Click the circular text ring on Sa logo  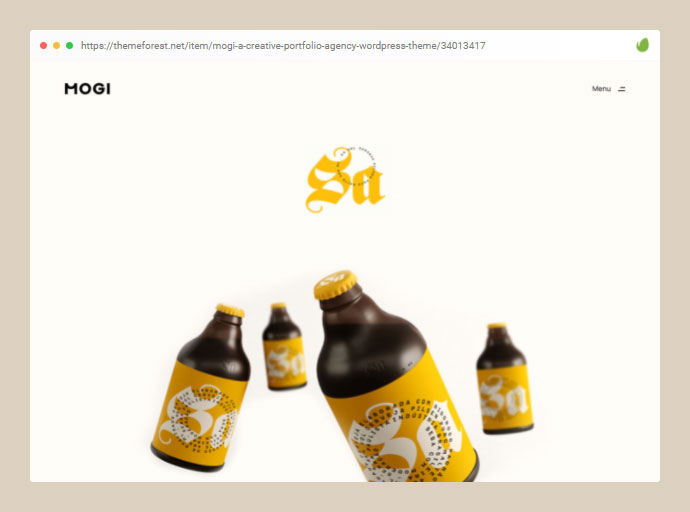(x=356, y=167)
